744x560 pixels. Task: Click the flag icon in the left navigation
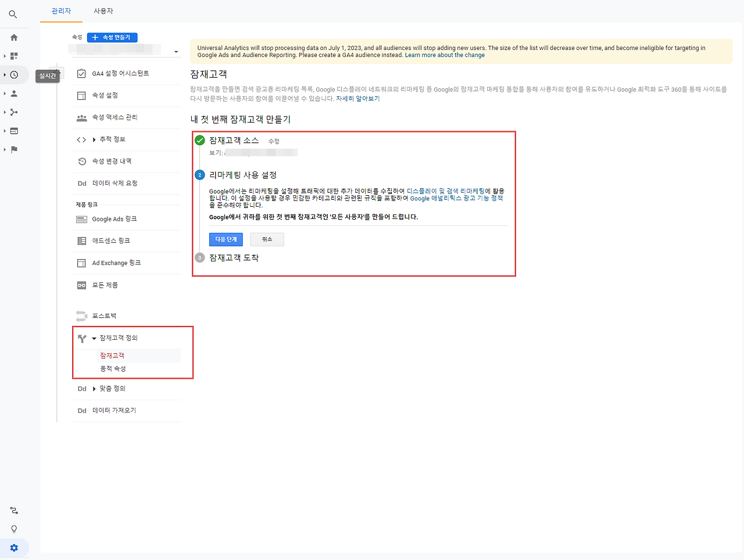[14, 149]
